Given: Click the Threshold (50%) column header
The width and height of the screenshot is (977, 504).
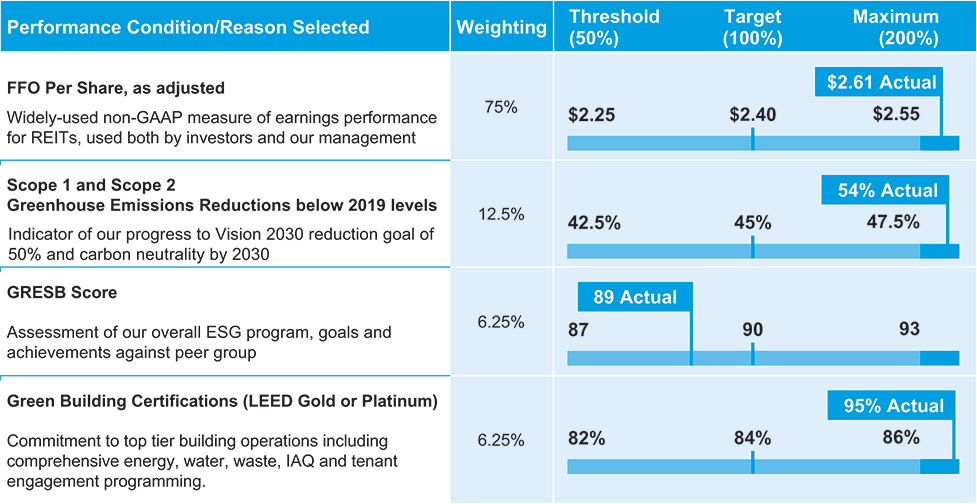Looking at the screenshot, I should coord(614,28).
